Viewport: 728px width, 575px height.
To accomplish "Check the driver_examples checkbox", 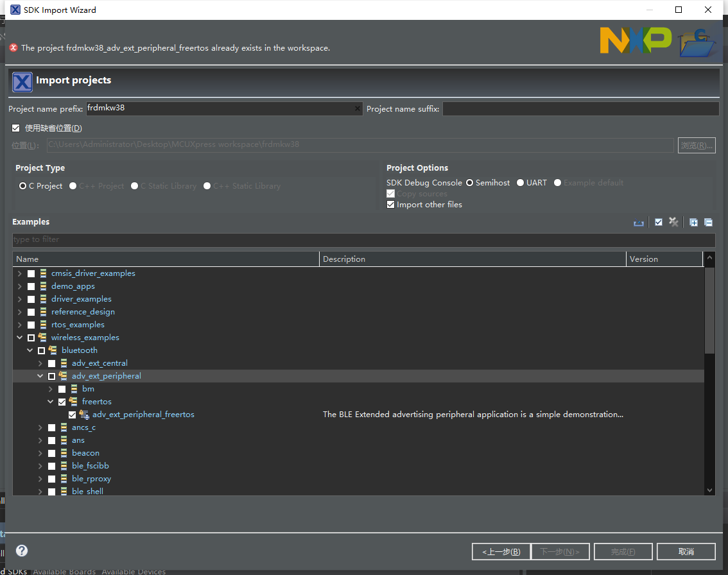I will point(31,299).
